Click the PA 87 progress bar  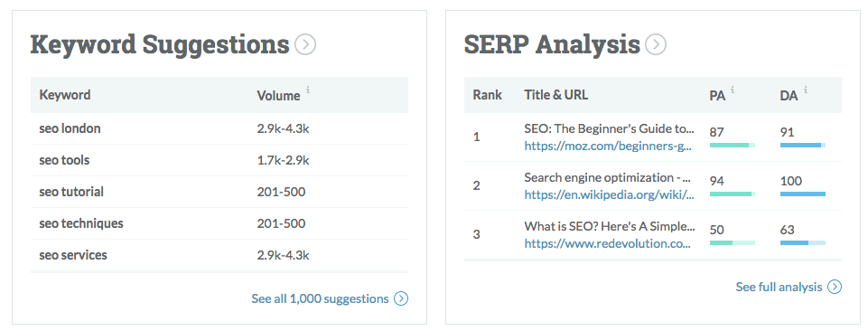click(733, 146)
